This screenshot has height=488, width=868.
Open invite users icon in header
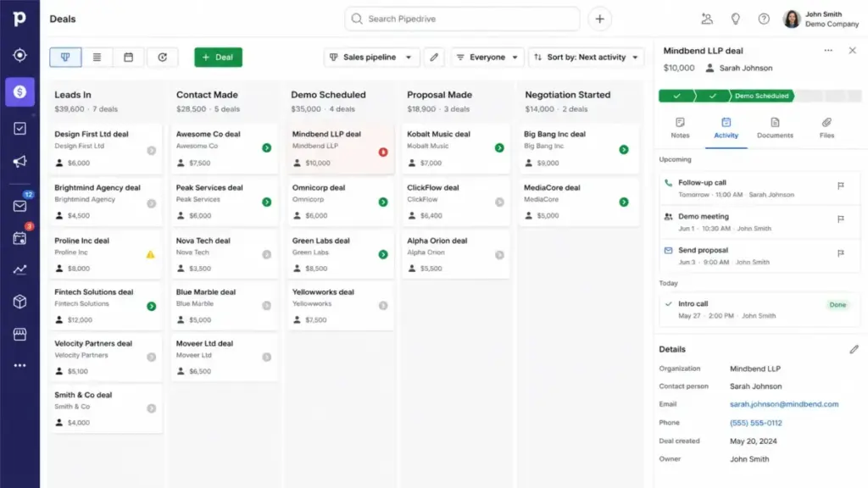707,19
